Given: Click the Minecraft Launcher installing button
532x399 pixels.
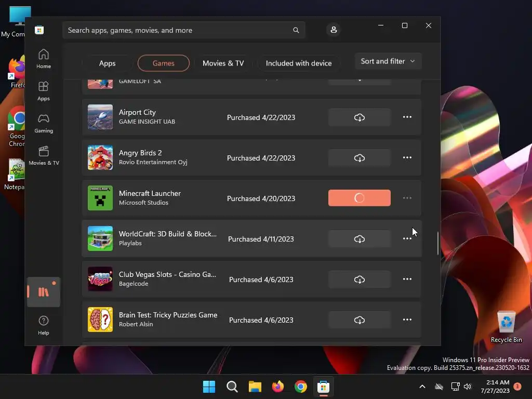Looking at the screenshot, I should (360, 198).
